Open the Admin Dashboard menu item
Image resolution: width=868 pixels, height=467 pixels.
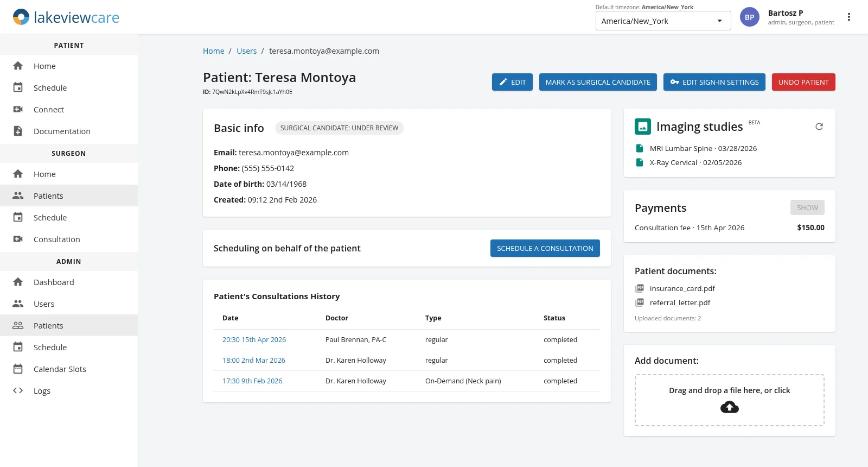[x=69, y=282]
